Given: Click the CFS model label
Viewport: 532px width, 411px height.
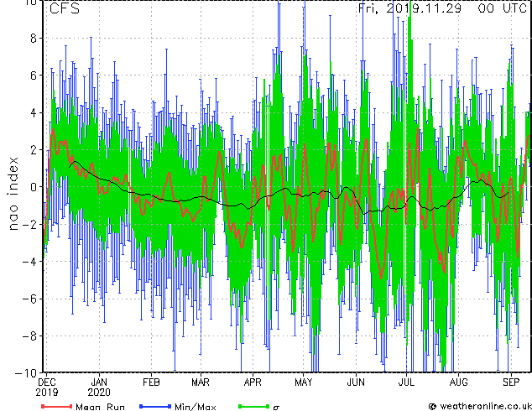Looking at the screenshot, I should pos(65,8).
